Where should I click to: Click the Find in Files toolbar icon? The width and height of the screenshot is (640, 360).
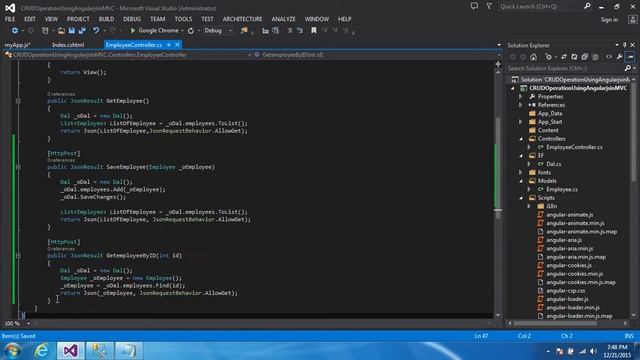(244, 31)
